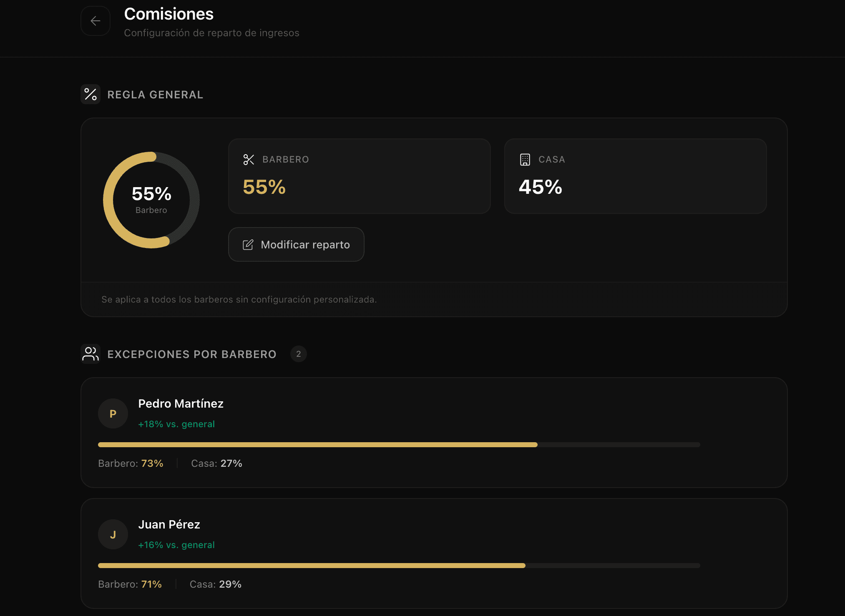The image size is (845, 616).
Task: Click the percent icon beside Regla General
Action: tap(91, 95)
